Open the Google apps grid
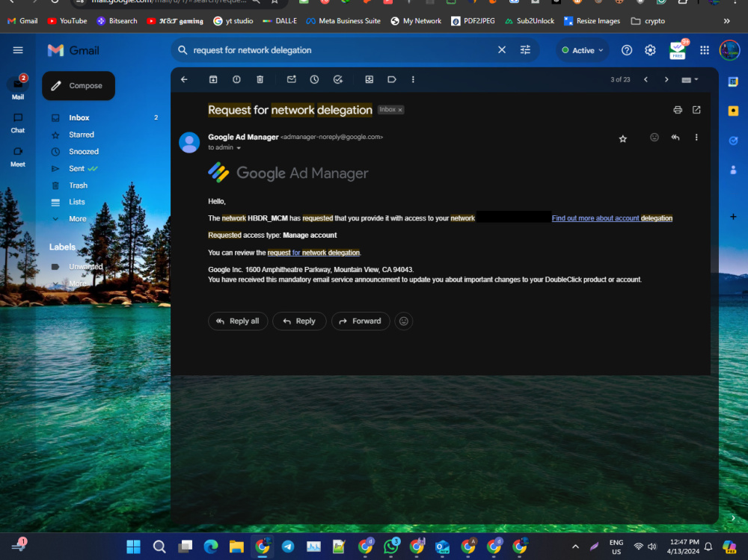Screen dimensions: 748x560 (704, 50)
